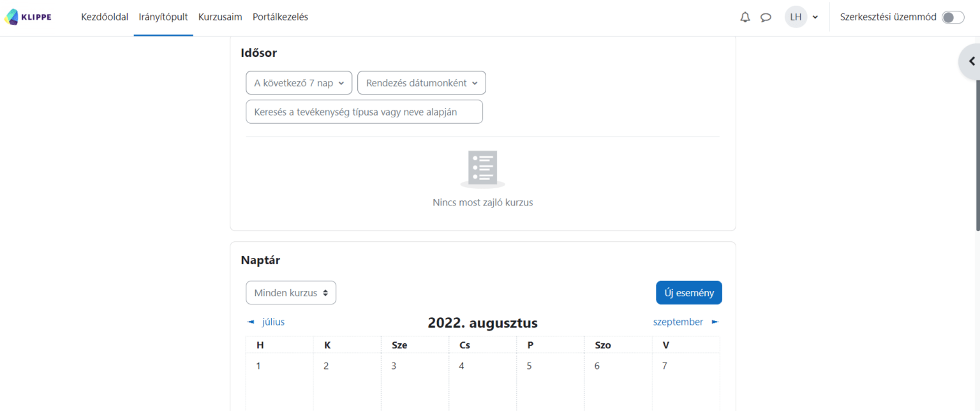
Task: Navigate to szeptember link
Action: [x=678, y=322]
